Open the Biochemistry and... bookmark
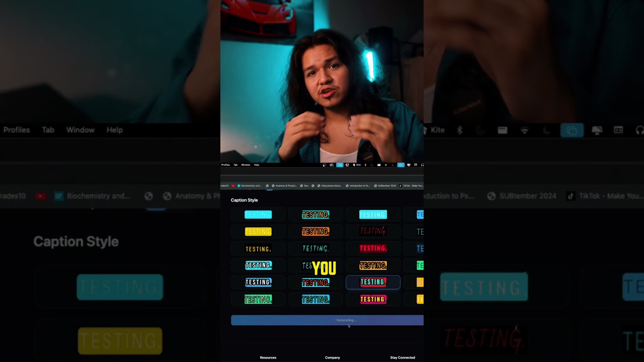Image resolution: width=644 pixels, height=362 pixels. [250, 186]
